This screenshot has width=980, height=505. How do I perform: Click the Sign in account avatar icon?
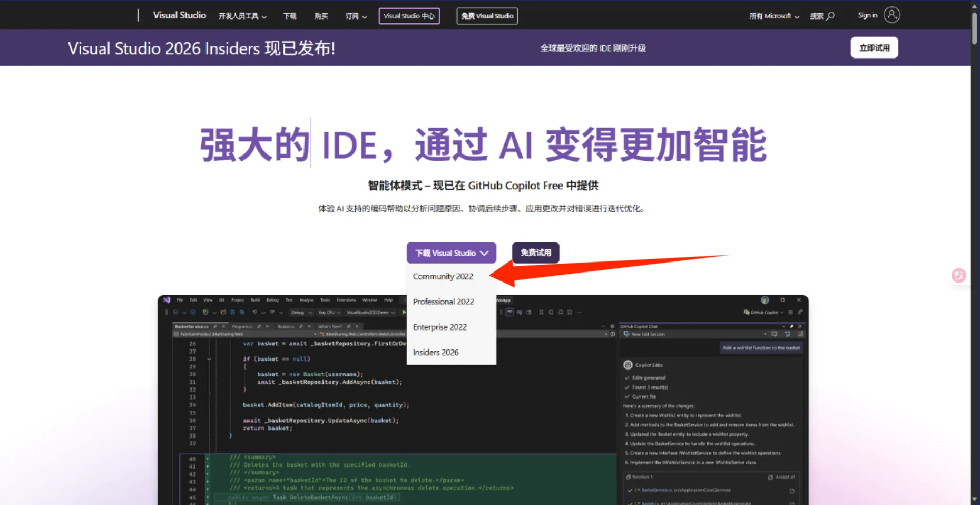click(891, 15)
